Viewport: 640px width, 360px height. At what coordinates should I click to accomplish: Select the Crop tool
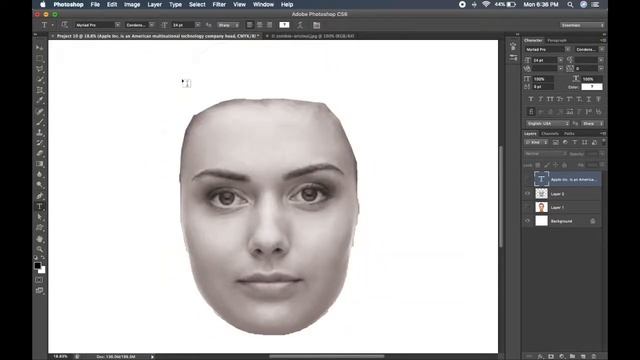point(40,90)
